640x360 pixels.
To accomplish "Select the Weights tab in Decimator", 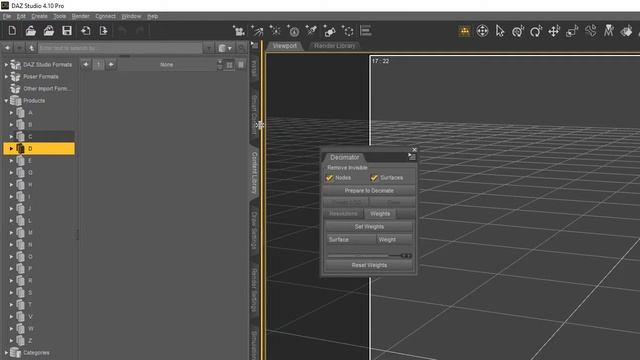I will coord(380,213).
